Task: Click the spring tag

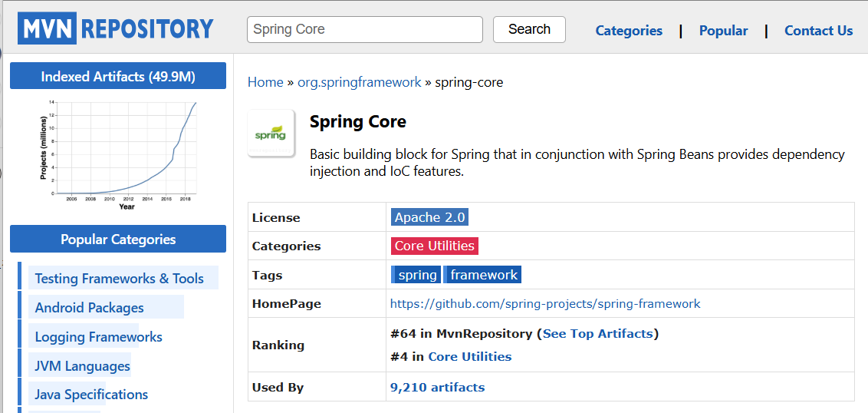Action: [417, 275]
